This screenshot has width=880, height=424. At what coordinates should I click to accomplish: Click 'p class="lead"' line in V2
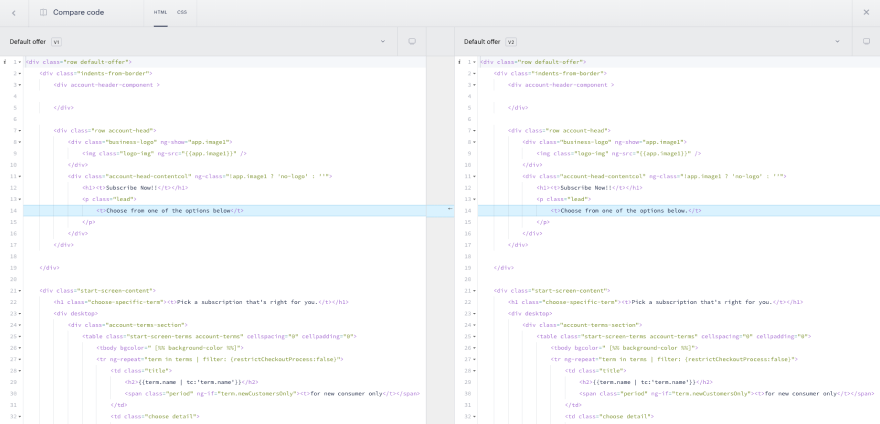[x=564, y=199]
